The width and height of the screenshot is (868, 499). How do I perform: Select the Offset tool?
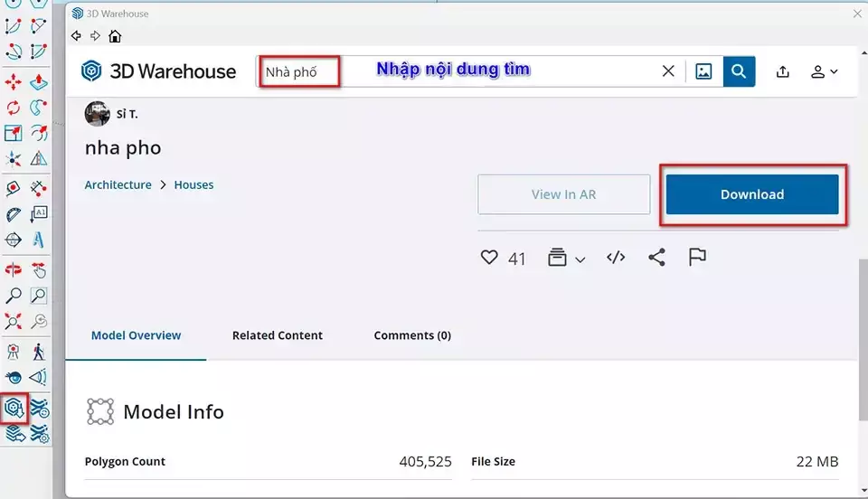38,133
